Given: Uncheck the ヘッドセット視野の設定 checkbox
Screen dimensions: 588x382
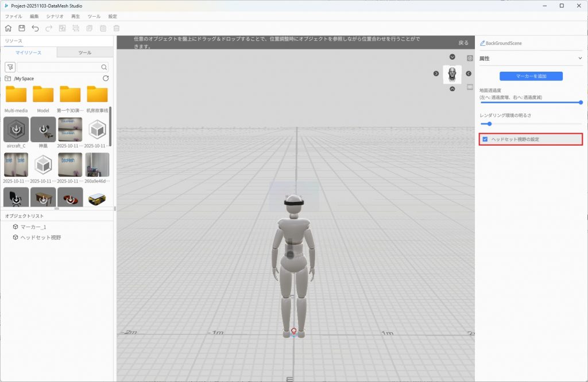Looking at the screenshot, I should click(x=485, y=139).
